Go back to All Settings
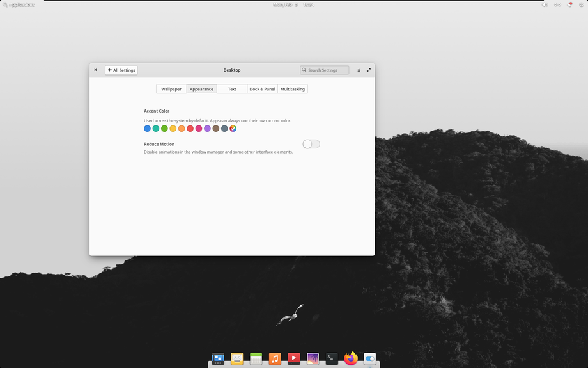Screen dimensions: 588x368 (121, 70)
